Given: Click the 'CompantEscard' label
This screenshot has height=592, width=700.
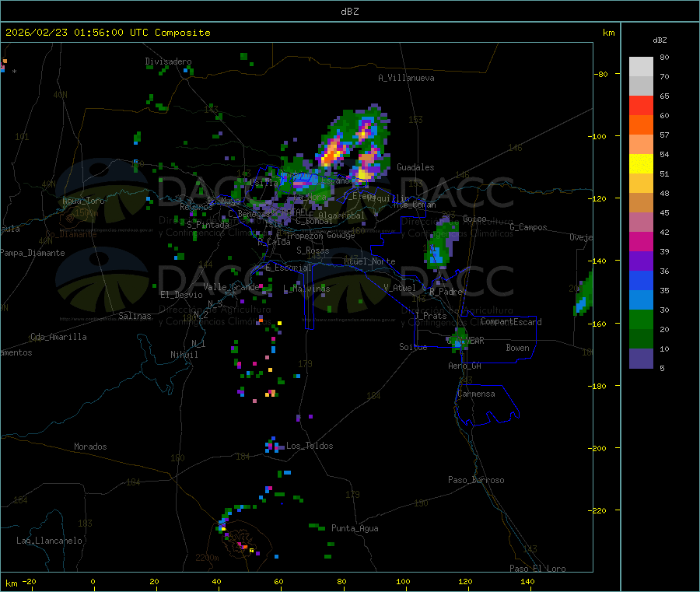Looking at the screenshot, I should click(x=511, y=322).
